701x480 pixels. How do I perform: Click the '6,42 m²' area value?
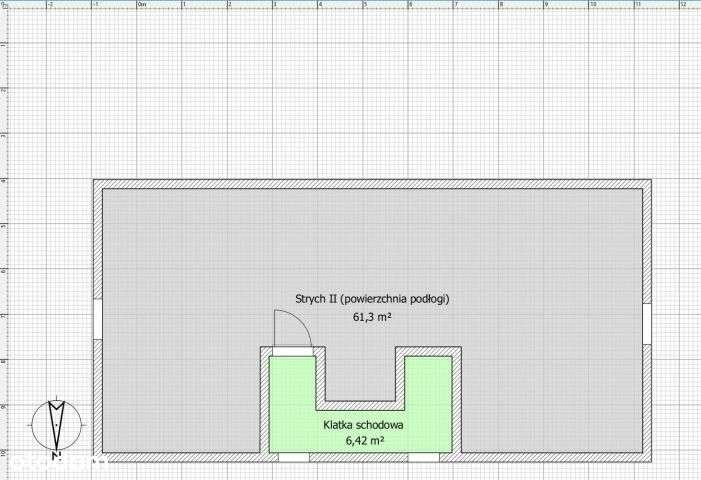point(365,441)
